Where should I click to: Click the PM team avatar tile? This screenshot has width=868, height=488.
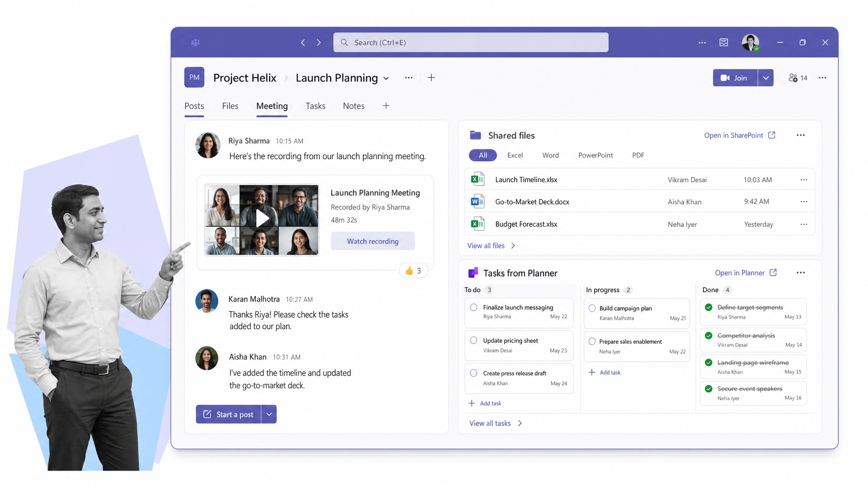click(x=194, y=77)
